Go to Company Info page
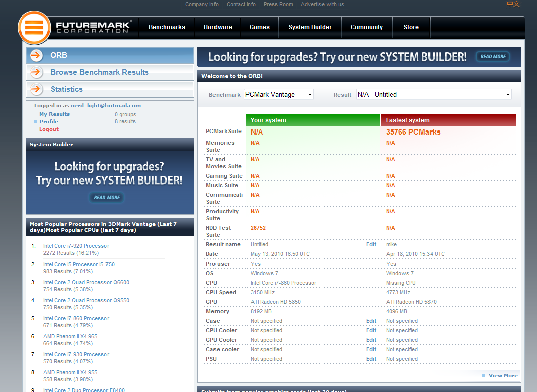This screenshot has width=537, height=392. pyautogui.click(x=202, y=4)
